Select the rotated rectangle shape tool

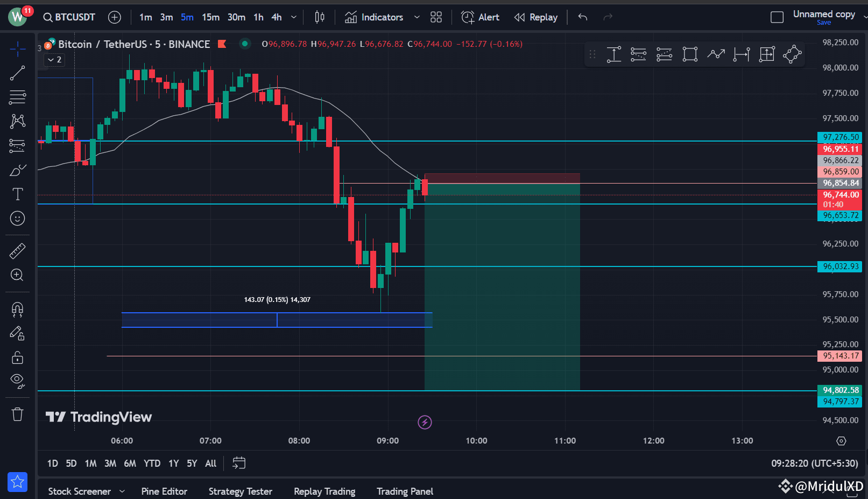click(792, 54)
